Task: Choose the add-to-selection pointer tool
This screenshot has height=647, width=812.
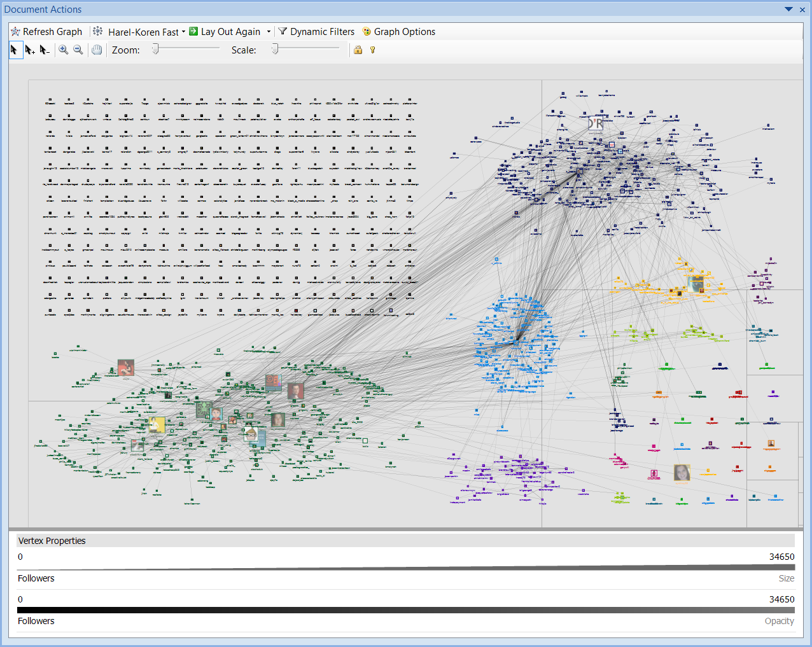Action: pos(30,50)
